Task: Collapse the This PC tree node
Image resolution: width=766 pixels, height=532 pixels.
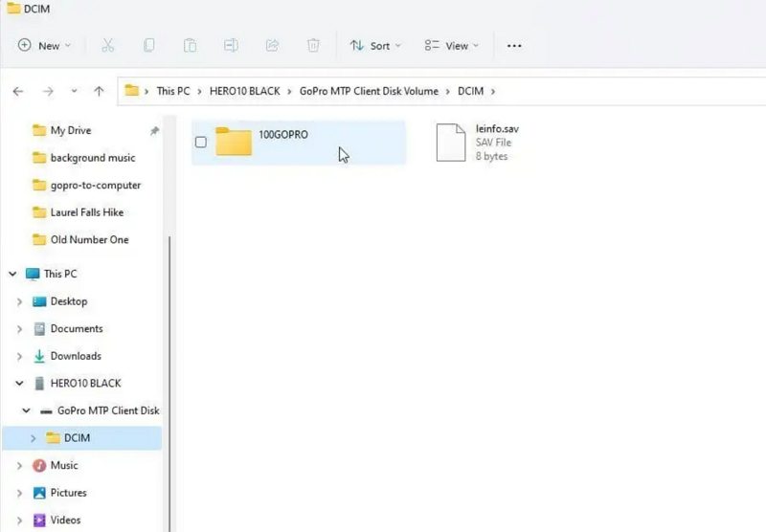Action: click(12, 274)
